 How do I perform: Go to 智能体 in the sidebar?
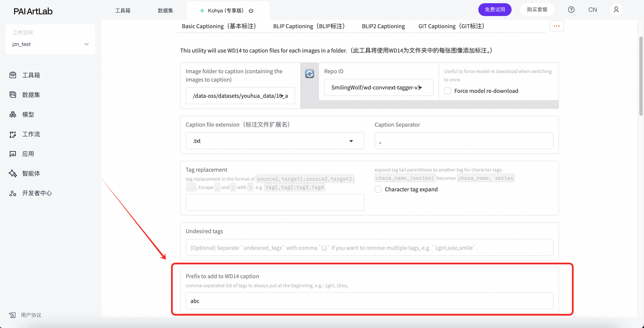click(31, 173)
